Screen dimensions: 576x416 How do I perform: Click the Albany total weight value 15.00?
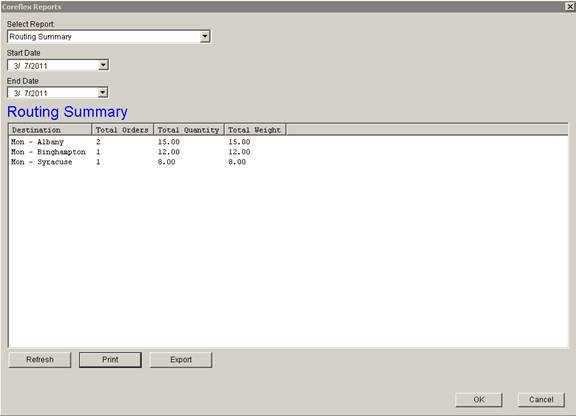coord(239,142)
